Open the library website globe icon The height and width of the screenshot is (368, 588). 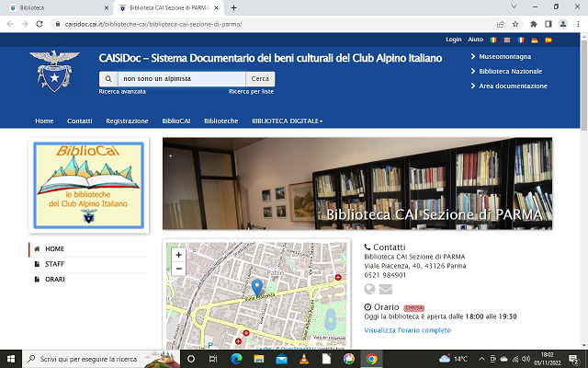click(x=369, y=289)
